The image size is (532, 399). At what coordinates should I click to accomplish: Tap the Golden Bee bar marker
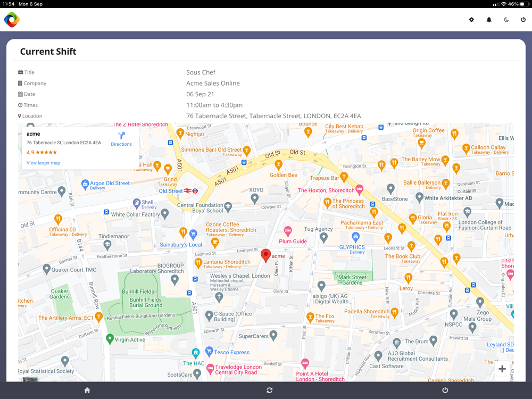point(279,165)
